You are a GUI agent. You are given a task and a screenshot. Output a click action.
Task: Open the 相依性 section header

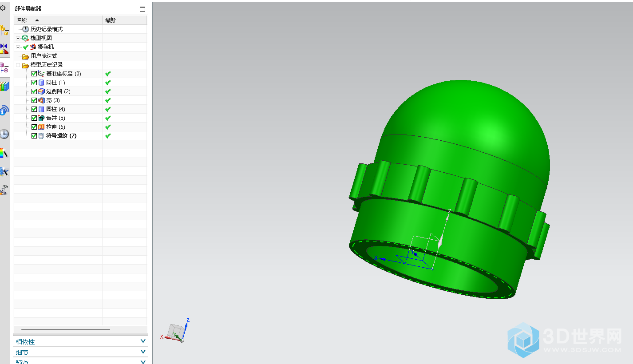(80, 341)
